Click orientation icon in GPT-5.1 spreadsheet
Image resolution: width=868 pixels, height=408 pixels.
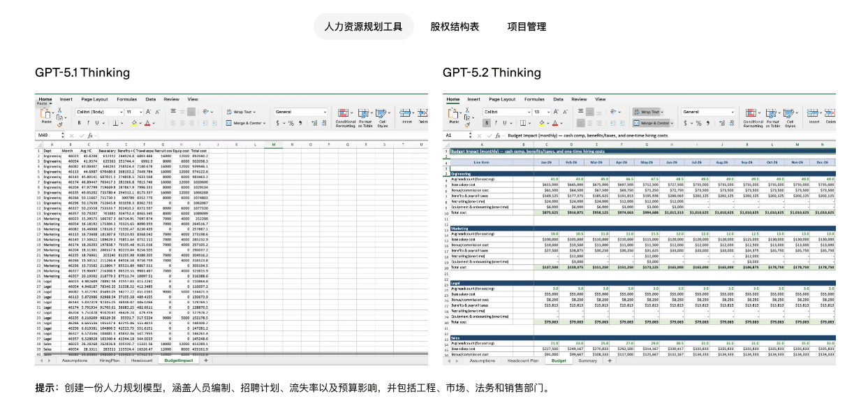point(205,112)
